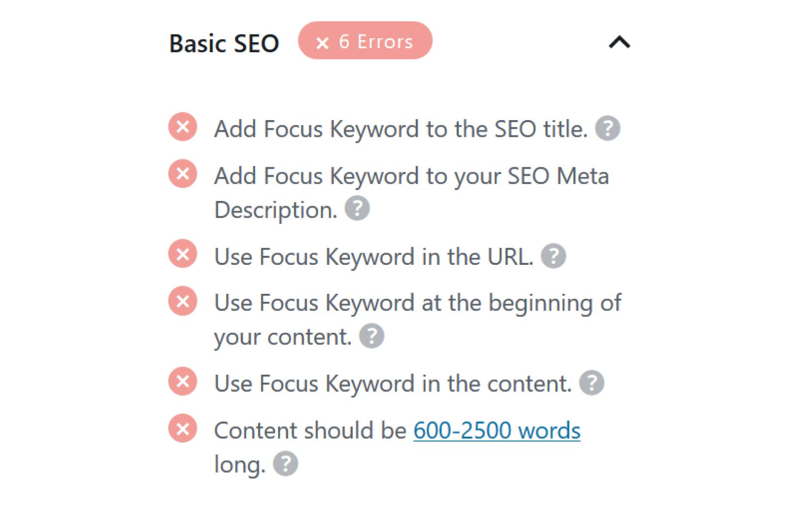Open help for Meta Description suggestion
The width and height of the screenshot is (812, 508).
[358, 209]
